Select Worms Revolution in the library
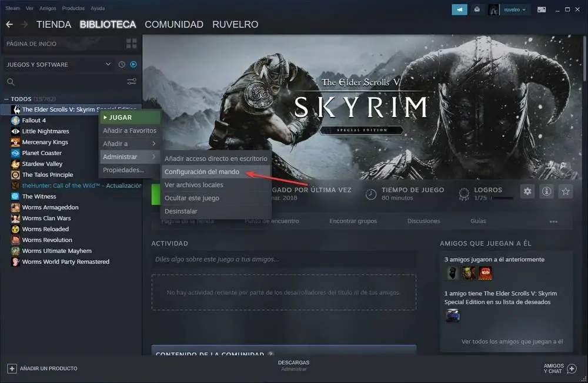The image size is (588, 383). pos(47,240)
